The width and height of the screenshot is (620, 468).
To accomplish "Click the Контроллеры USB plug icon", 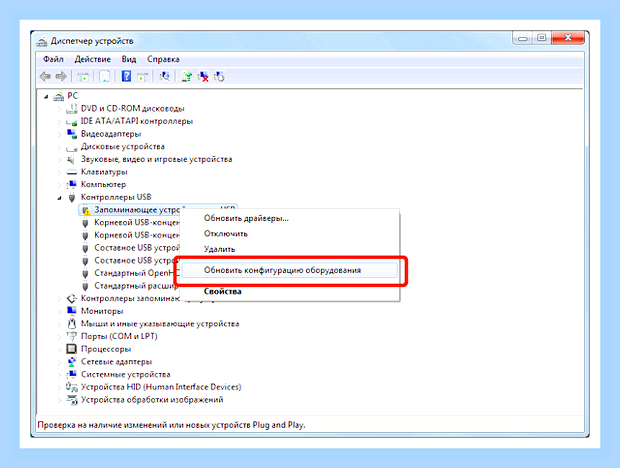I will coord(72,197).
